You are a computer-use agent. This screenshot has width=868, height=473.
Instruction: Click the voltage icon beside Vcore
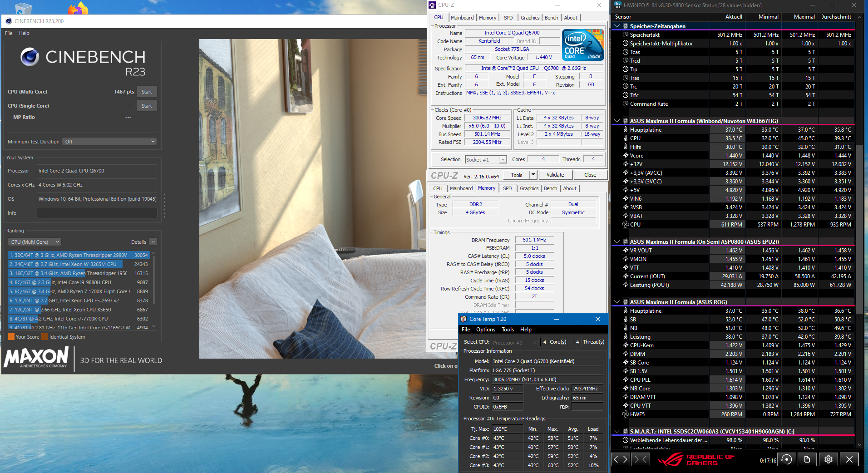626,156
